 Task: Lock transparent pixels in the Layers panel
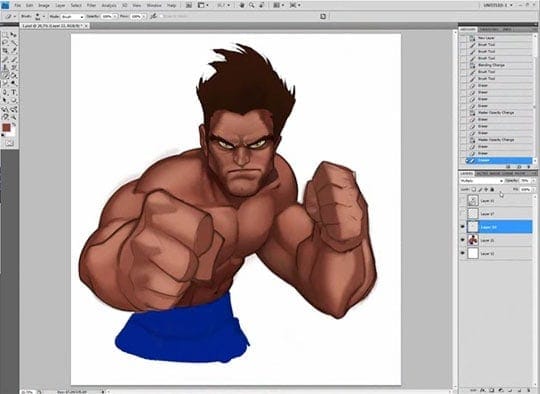pyautogui.click(x=474, y=189)
